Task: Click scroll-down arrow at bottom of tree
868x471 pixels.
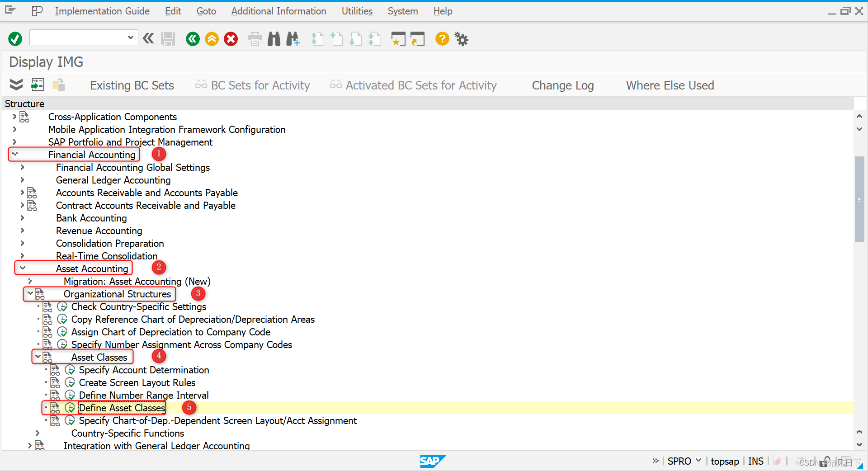Action: click(x=859, y=445)
